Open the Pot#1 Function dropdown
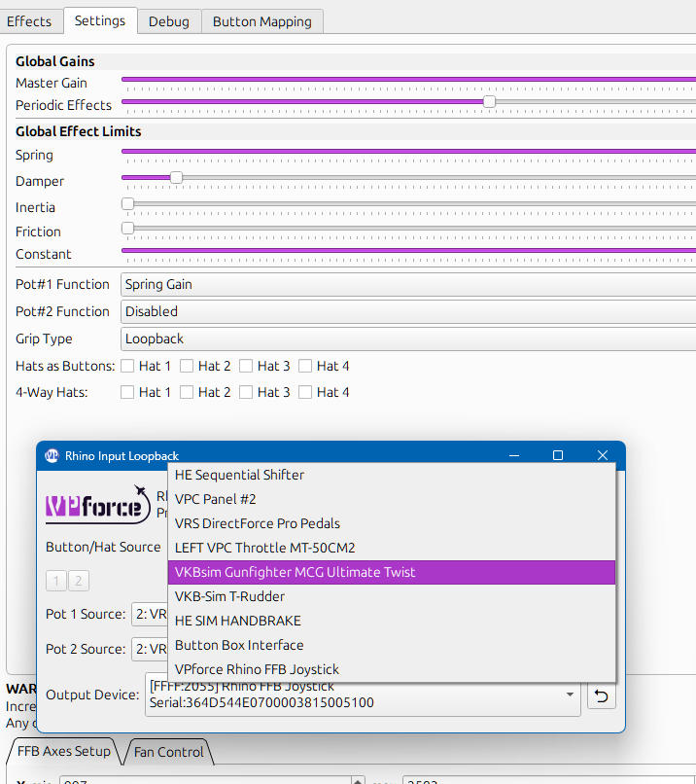Image resolution: width=696 pixels, height=784 pixels. coord(408,284)
